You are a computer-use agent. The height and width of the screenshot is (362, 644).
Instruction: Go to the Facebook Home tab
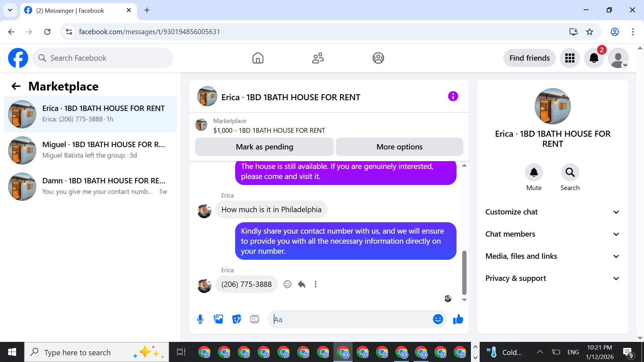[258, 58]
